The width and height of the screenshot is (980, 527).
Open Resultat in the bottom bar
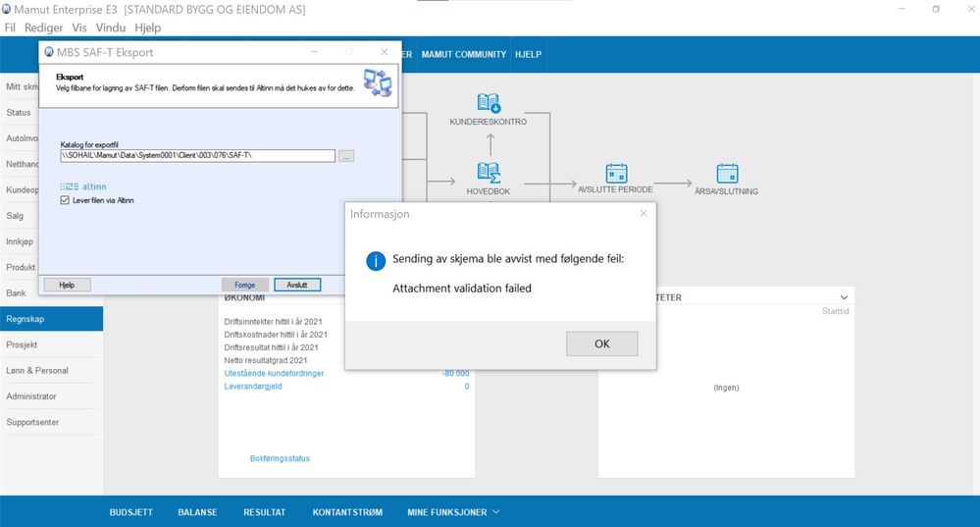tap(265, 512)
